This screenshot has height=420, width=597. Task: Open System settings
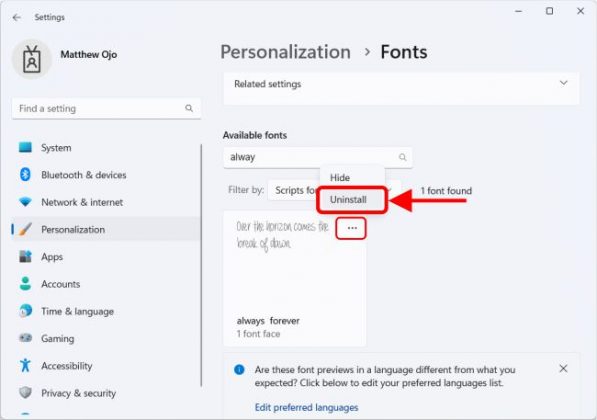pos(106,148)
